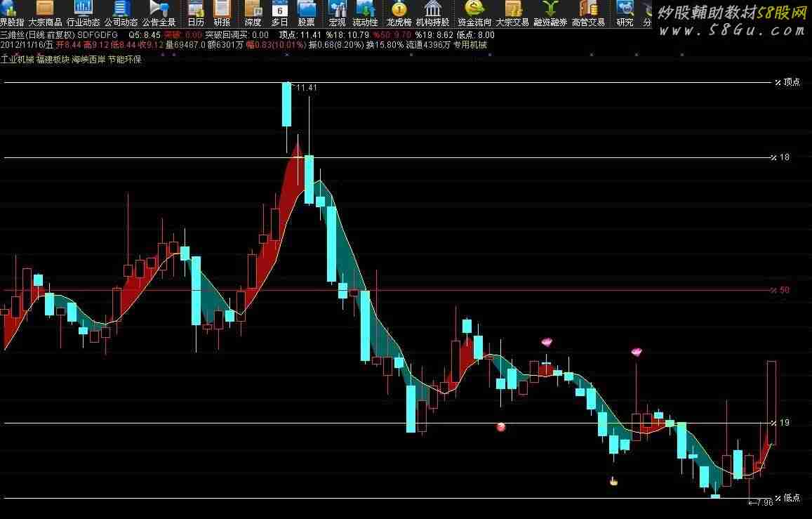Open the 福建板块 sector link
812x519 pixels.
click(53, 60)
